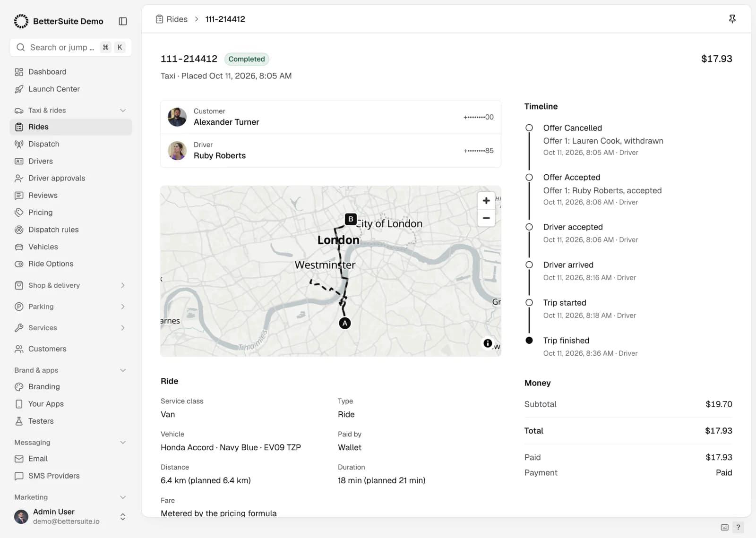Click the Testers flask icon

pyautogui.click(x=19, y=421)
